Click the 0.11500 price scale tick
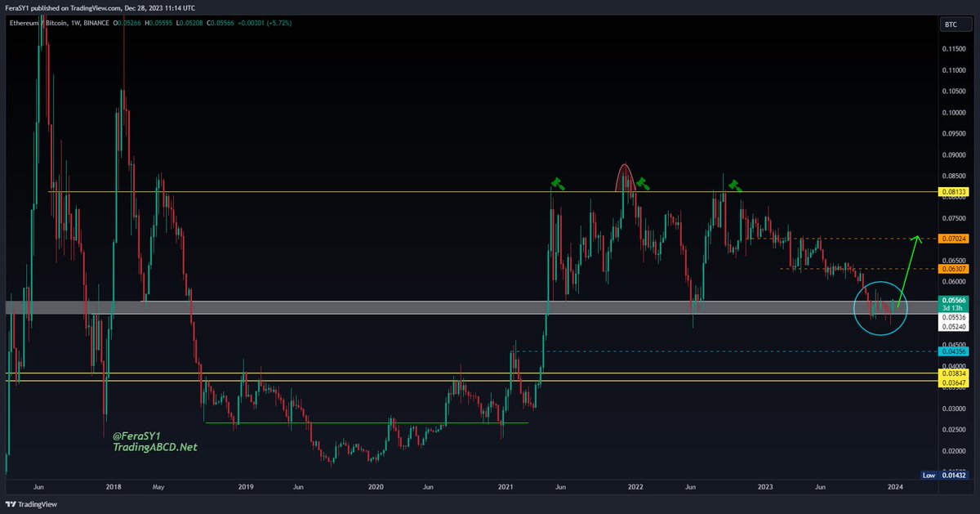 tap(955, 49)
